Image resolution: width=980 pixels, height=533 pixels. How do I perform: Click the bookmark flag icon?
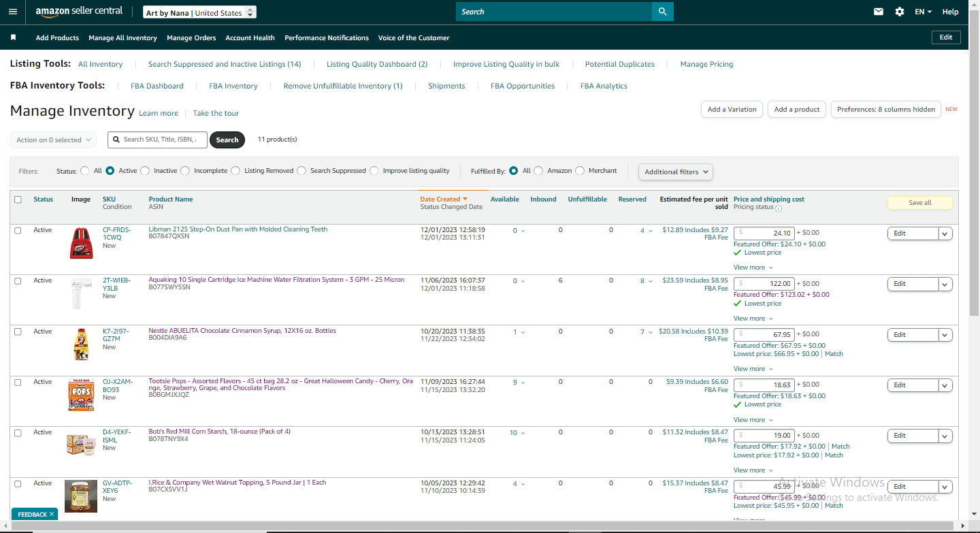pos(13,37)
